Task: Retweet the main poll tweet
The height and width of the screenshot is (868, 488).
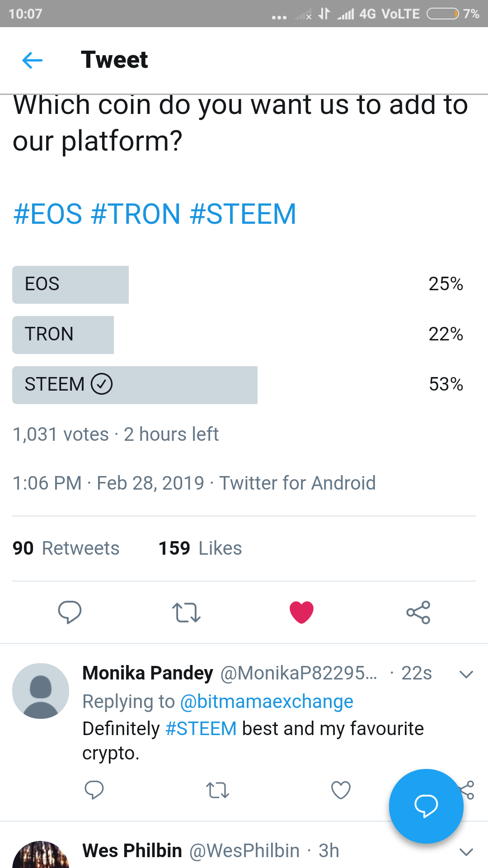Action: pyautogui.click(x=186, y=613)
